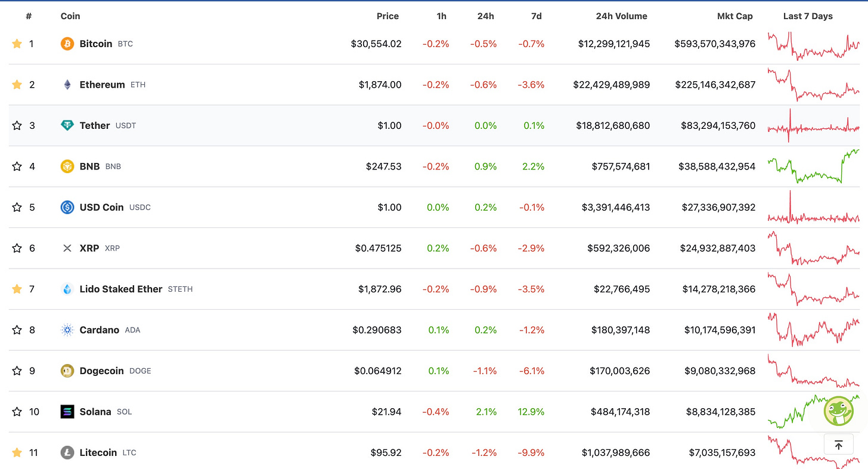Open the BNB coin name link
868x469 pixels.
[89, 166]
